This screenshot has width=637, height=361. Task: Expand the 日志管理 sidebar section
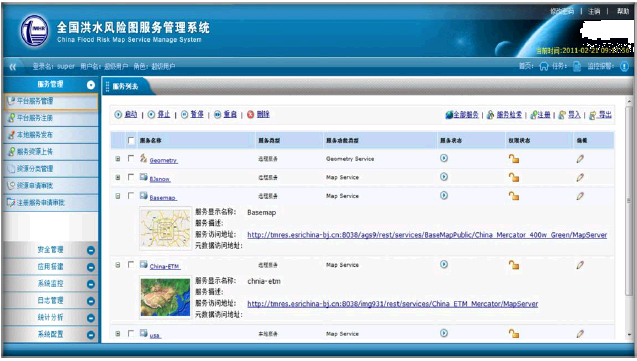tap(91, 301)
